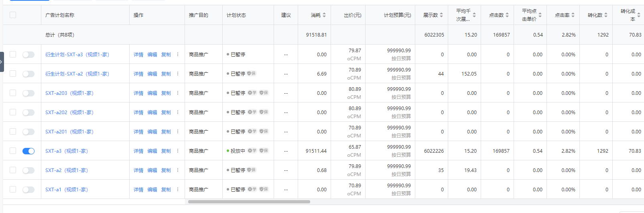The image size is (644, 213).
Task: Click total 消耗 value 91518.81
Action: tap(316, 35)
